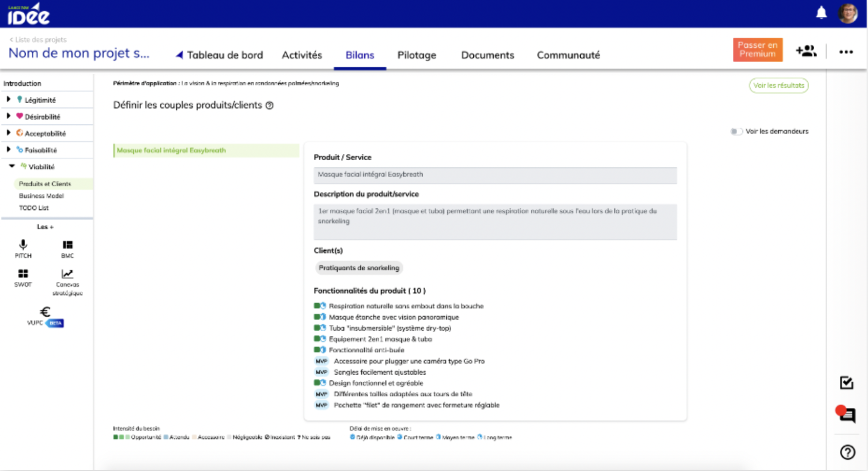Click indicator icon for Masque étanche feature
Image resolution: width=868 pixels, height=471 pixels.
coord(320,317)
